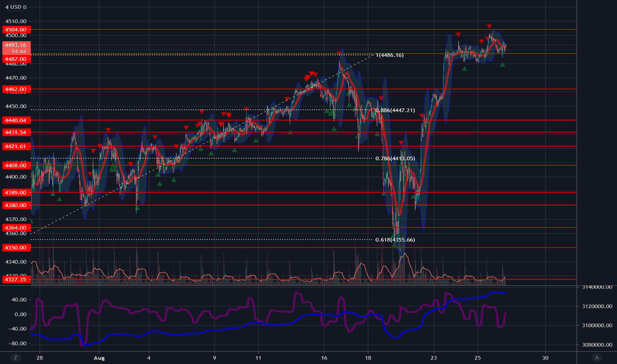Click the 3080000.00 value on right scale

tap(597, 345)
